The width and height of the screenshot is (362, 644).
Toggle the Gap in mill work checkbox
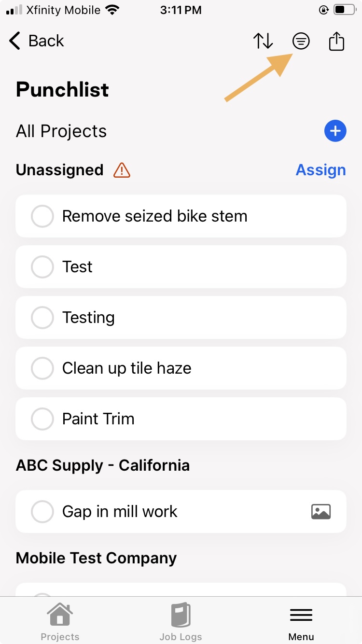42,512
